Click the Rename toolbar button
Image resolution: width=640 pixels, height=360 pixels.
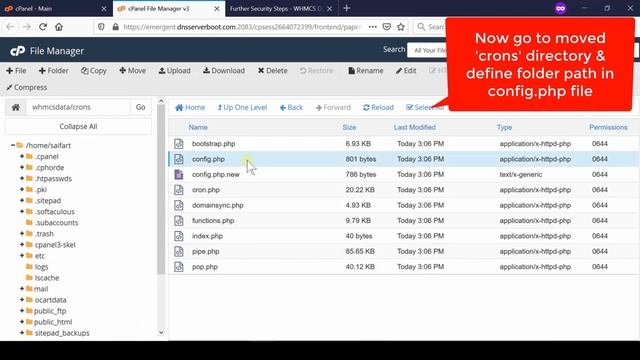click(x=366, y=71)
